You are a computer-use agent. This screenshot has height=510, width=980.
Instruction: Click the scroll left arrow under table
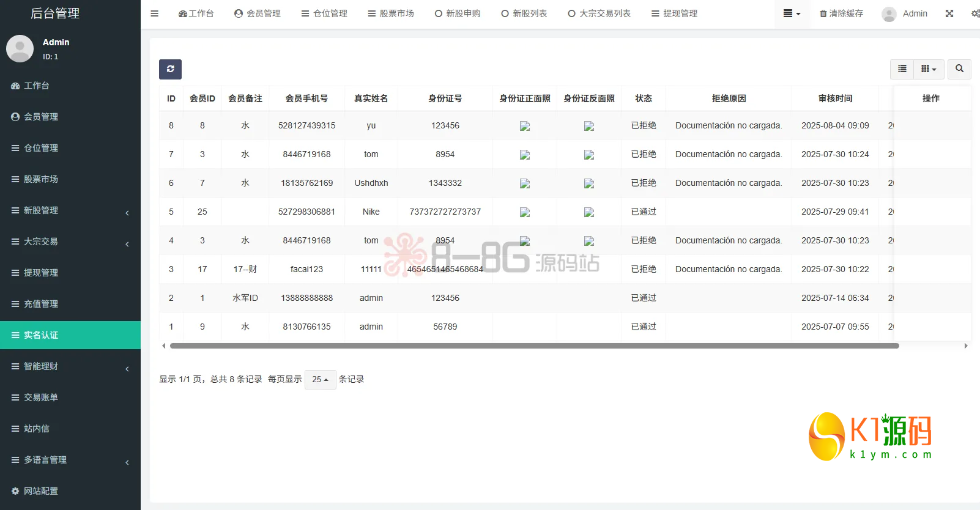pyautogui.click(x=163, y=346)
